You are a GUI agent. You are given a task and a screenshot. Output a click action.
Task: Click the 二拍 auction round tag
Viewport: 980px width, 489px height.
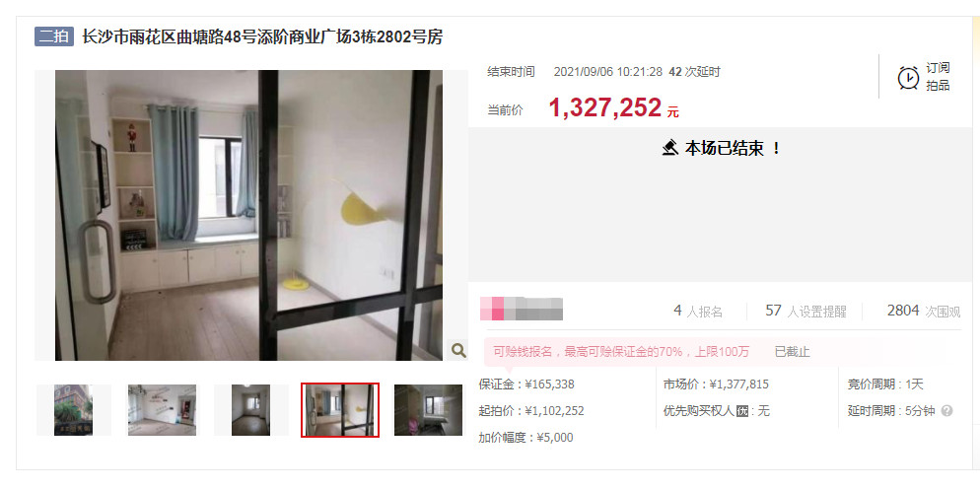[54, 36]
